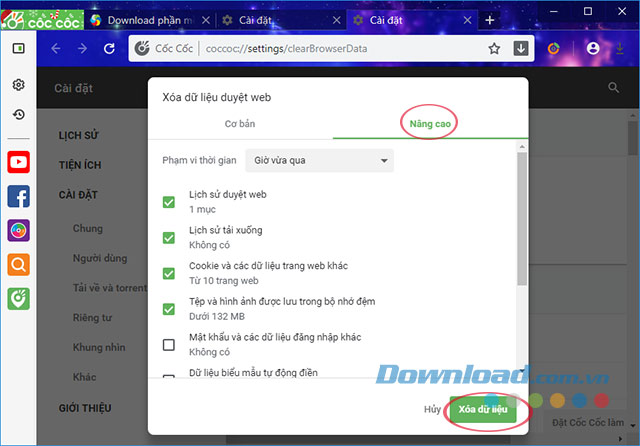
Task: Select the Cơ bản tab
Action: click(x=240, y=124)
